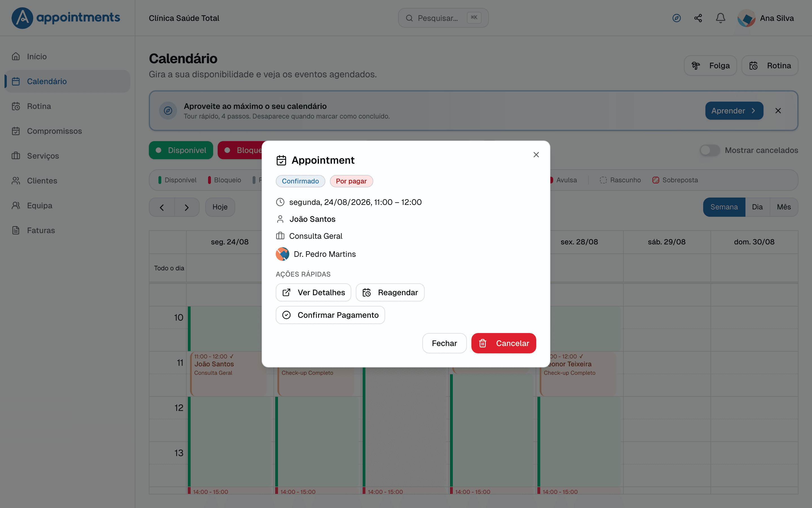Open Faturas in the sidebar
This screenshot has height=508, width=812.
[x=67, y=231]
